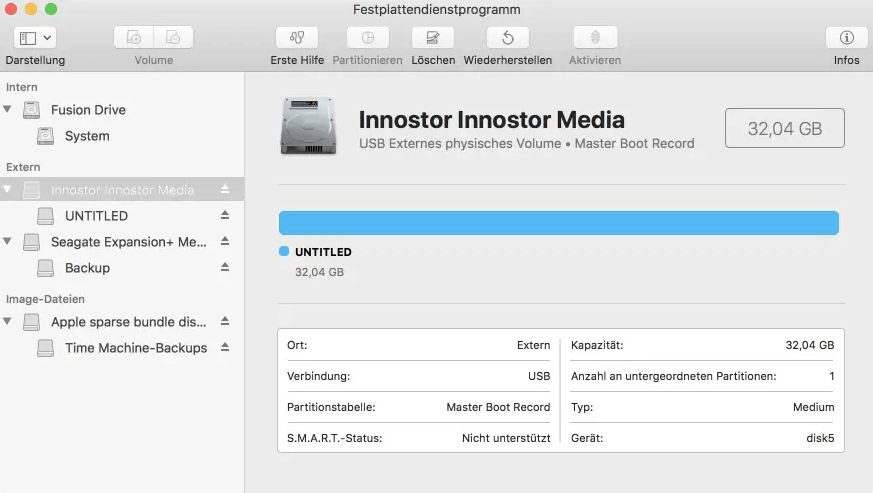The height and width of the screenshot is (493, 873).
Task: Eject the Seagate Expansion+ disk
Action: pos(225,241)
